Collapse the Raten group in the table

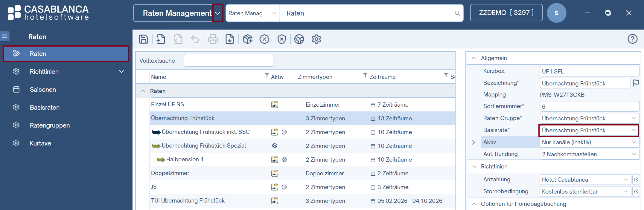143,91
